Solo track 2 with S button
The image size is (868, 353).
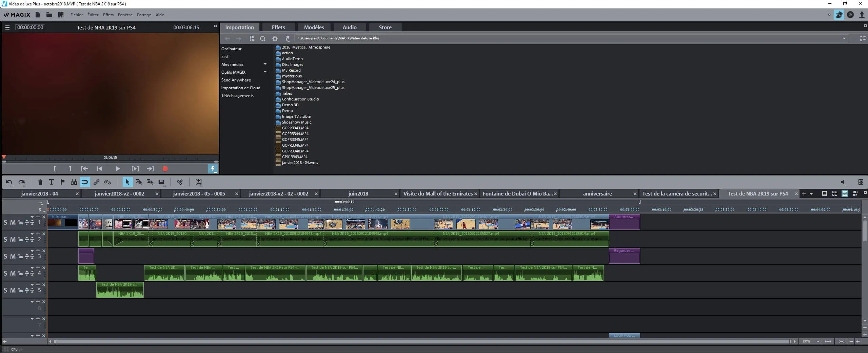tap(5, 240)
